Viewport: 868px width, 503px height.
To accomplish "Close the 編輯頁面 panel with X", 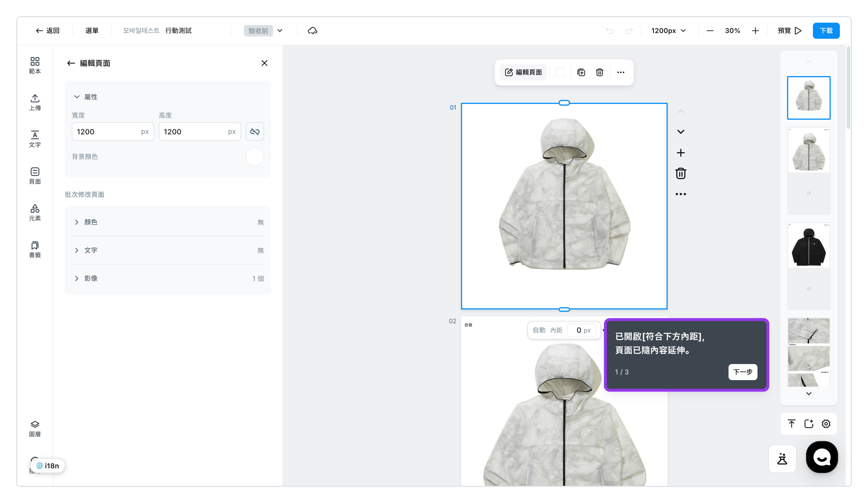I will pos(264,63).
